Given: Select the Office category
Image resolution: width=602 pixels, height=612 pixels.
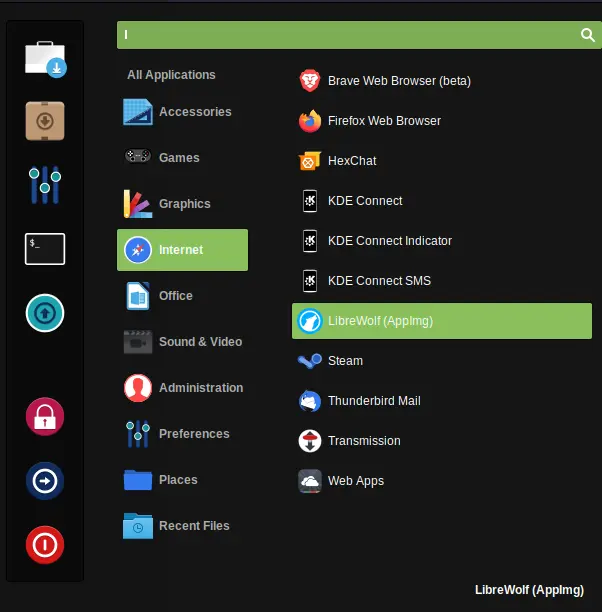Looking at the screenshot, I should (182, 296).
